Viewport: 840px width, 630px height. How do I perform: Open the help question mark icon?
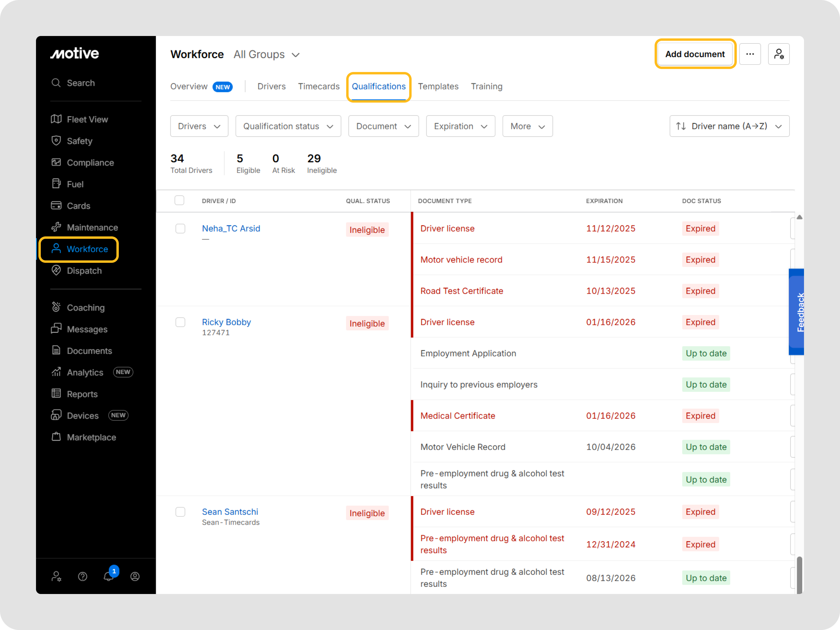pos(82,576)
